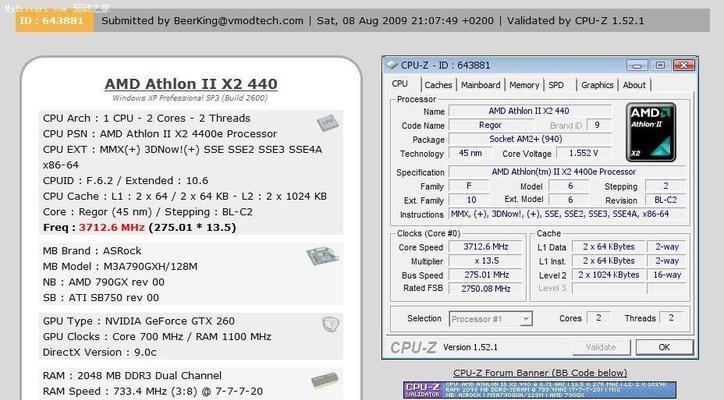
Task: Switch to the Caches tab
Action: [x=438, y=85]
